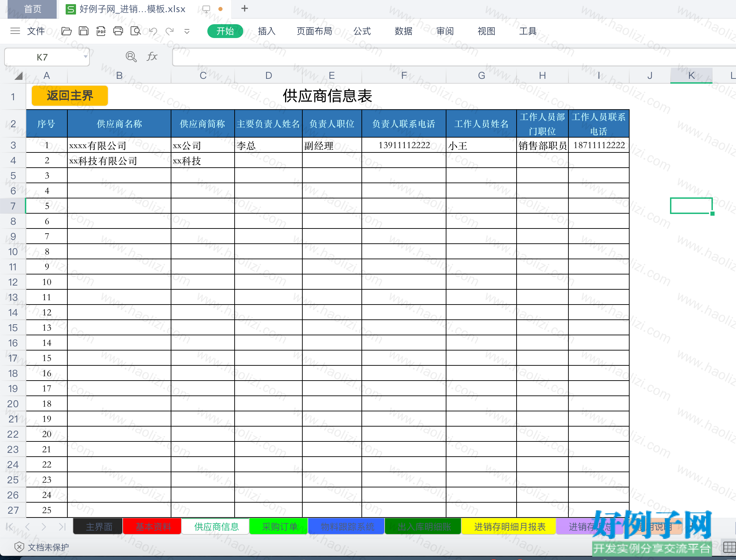
Task: Open the 文件 menu
Action: click(x=36, y=31)
